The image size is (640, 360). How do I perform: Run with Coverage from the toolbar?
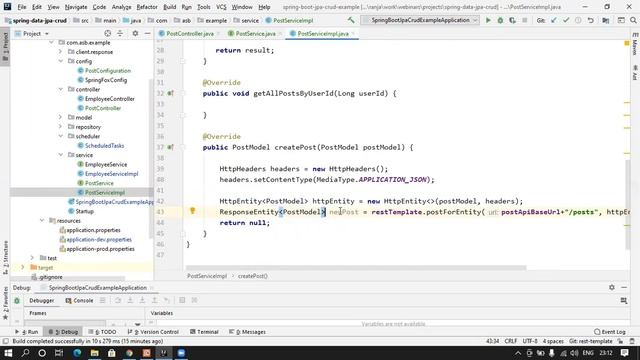tap(512, 20)
